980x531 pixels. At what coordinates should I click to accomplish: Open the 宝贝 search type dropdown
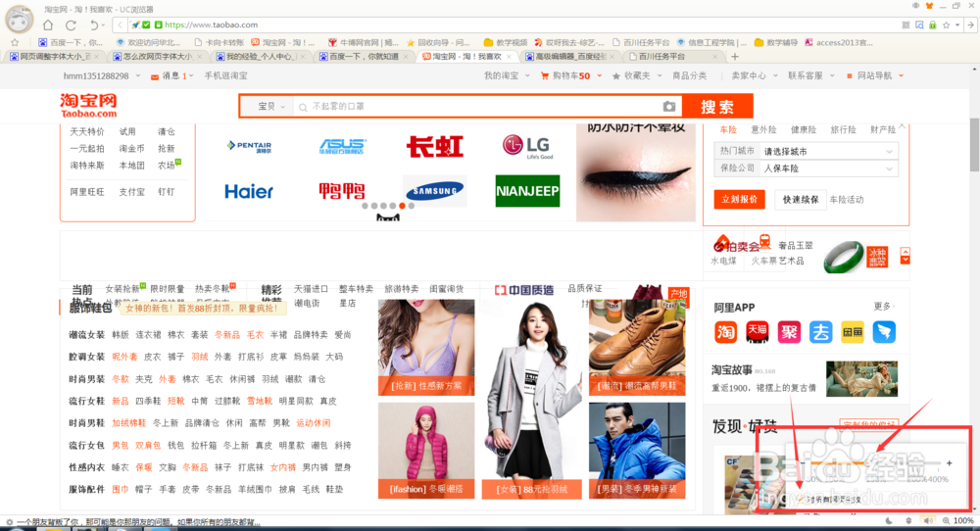pyautogui.click(x=271, y=106)
